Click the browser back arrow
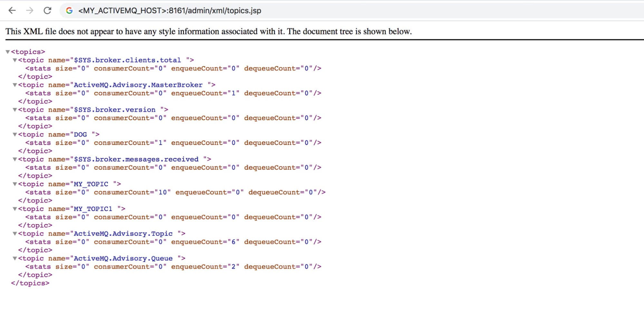 12,11
